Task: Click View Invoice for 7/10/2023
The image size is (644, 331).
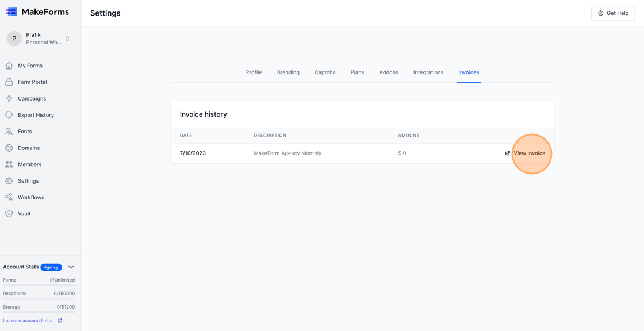Action: [530, 153]
